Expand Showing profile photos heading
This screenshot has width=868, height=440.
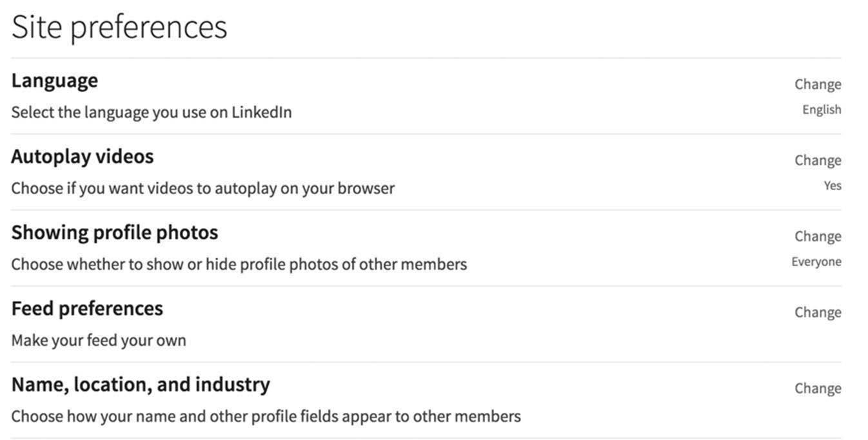[115, 233]
